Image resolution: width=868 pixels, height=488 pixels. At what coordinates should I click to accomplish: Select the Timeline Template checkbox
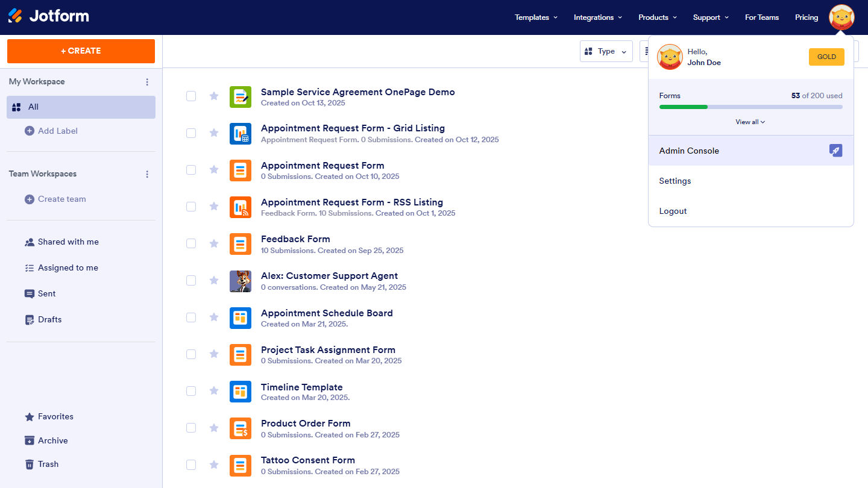[x=191, y=391]
